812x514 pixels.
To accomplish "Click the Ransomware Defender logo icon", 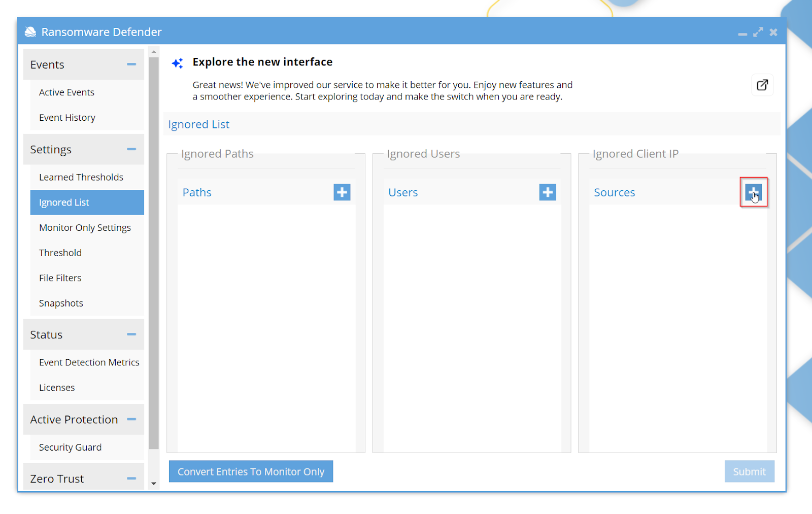I will [30, 32].
